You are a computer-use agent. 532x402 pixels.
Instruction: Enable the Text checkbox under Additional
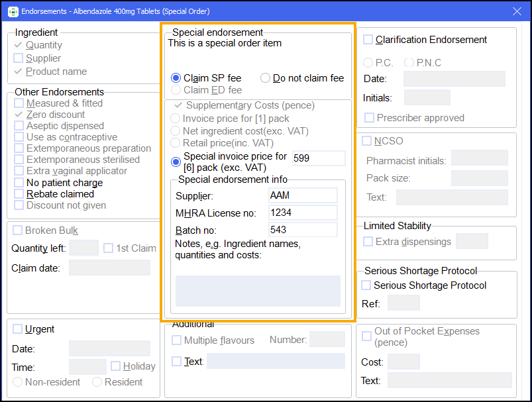pyautogui.click(x=177, y=362)
